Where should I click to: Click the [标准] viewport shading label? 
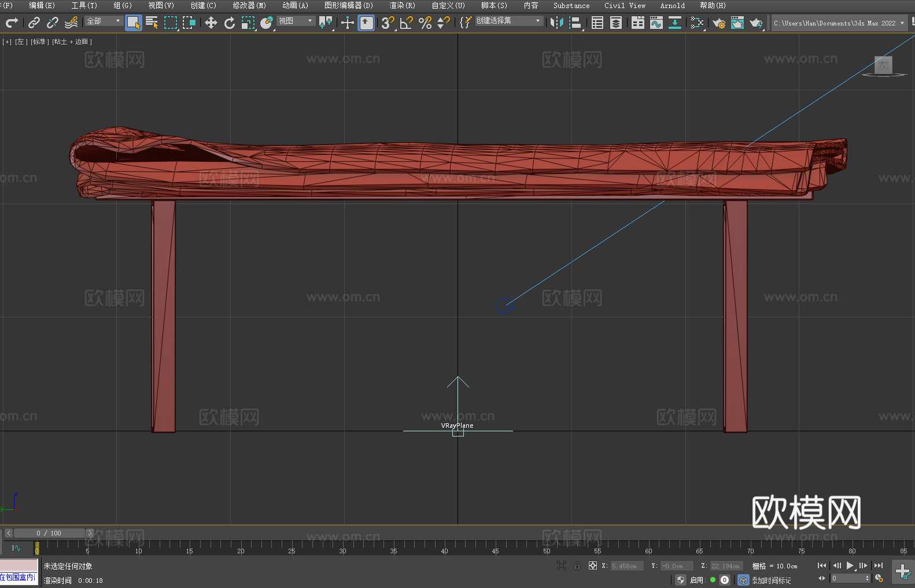coord(39,42)
